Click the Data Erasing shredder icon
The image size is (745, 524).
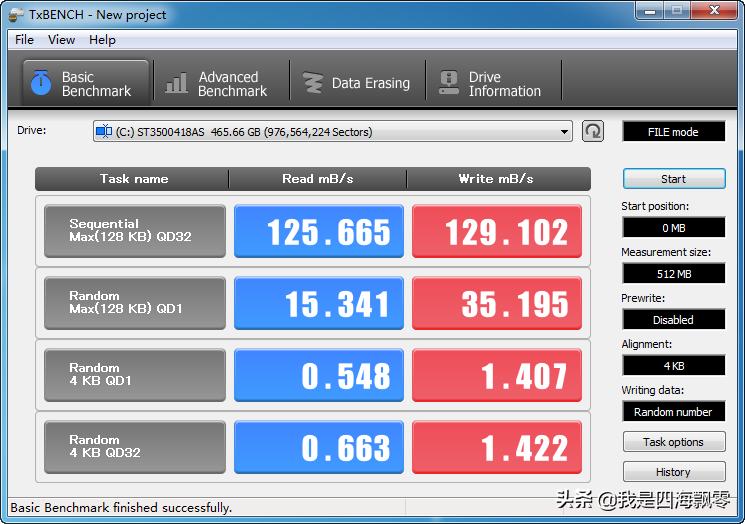(x=313, y=83)
